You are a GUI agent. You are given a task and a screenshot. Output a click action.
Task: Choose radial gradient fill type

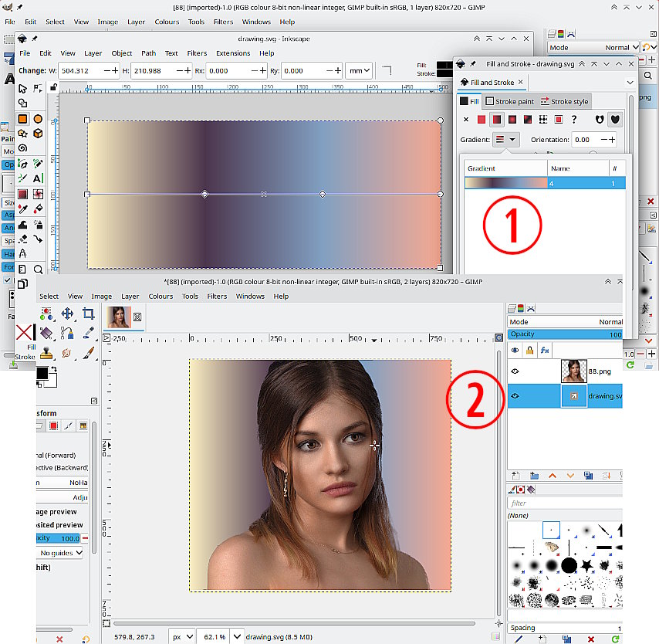(x=512, y=120)
